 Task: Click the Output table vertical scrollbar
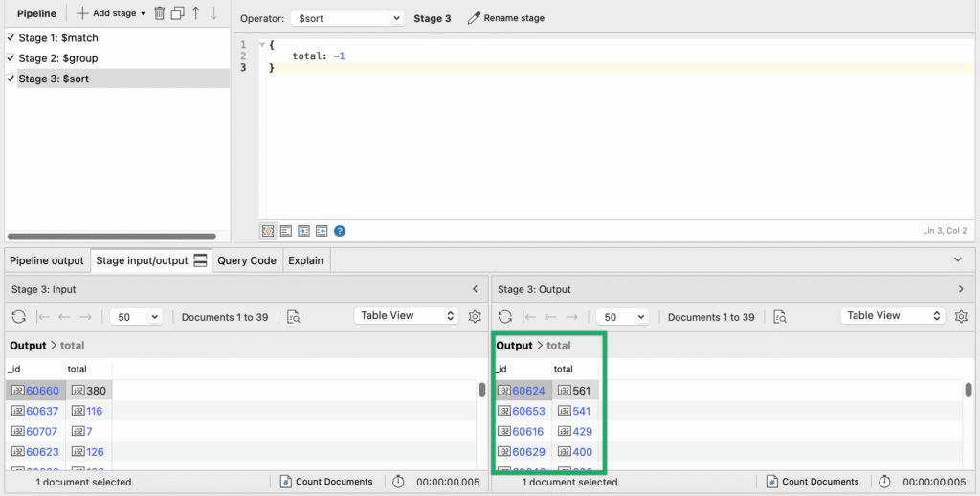969,390
